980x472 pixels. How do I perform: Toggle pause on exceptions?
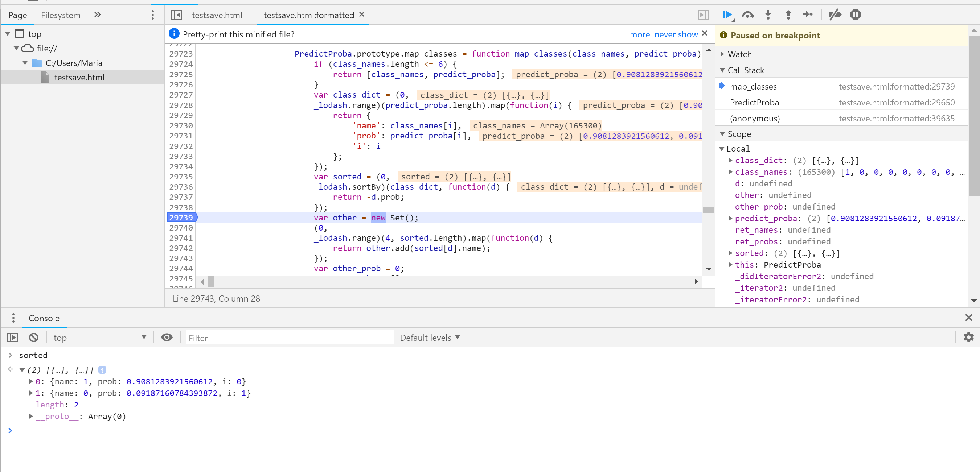[855, 15]
